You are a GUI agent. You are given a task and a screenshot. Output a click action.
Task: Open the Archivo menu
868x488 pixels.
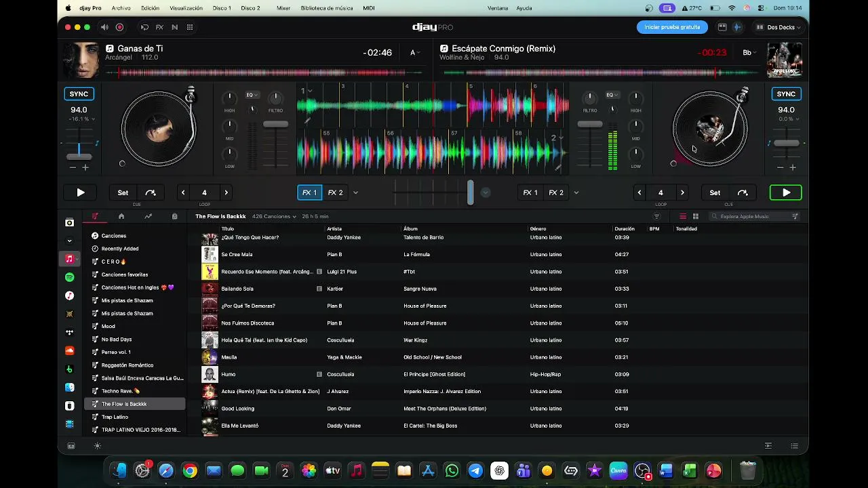(x=121, y=8)
